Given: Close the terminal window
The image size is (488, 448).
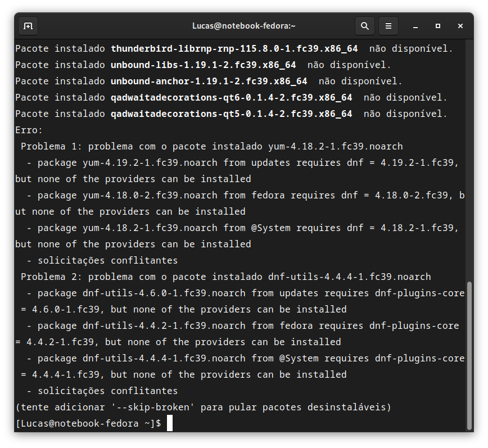Looking at the screenshot, I should pos(460,26).
